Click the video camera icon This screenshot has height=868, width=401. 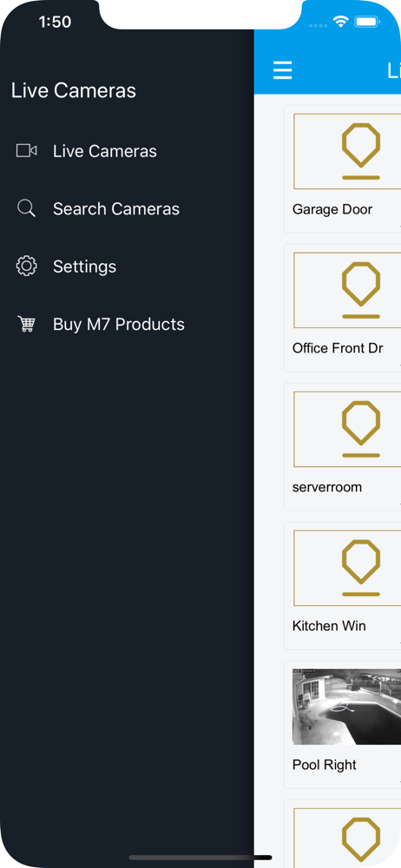pyautogui.click(x=26, y=150)
